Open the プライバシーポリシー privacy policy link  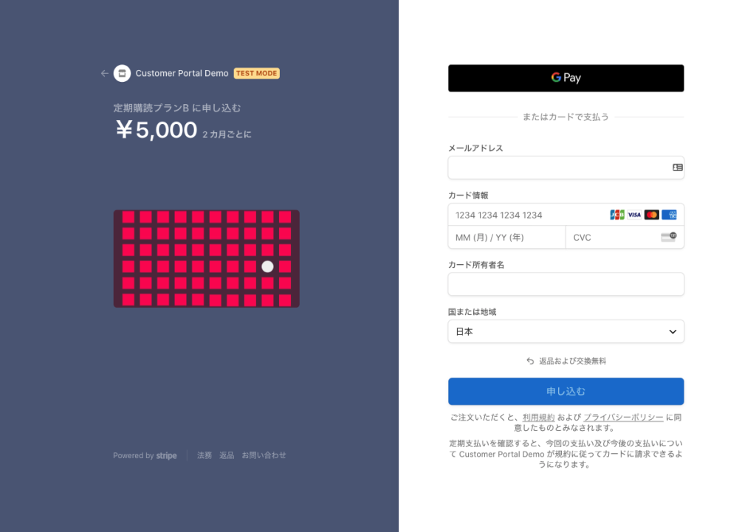(x=623, y=418)
